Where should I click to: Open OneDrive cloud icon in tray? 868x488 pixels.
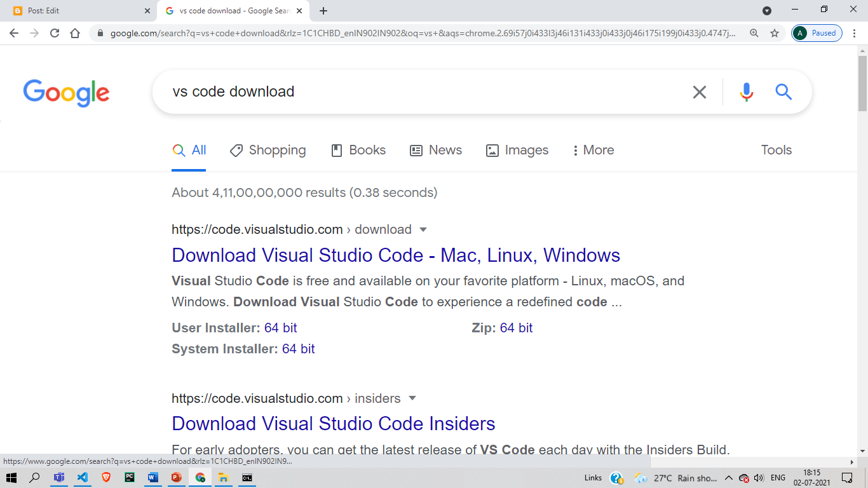(744, 478)
